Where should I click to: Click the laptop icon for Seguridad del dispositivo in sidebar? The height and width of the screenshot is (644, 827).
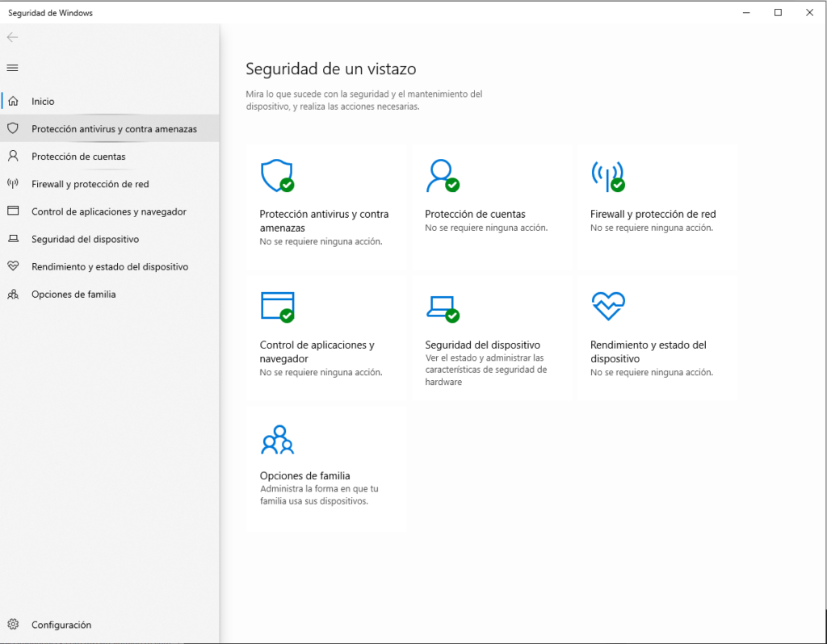[13, 239]
